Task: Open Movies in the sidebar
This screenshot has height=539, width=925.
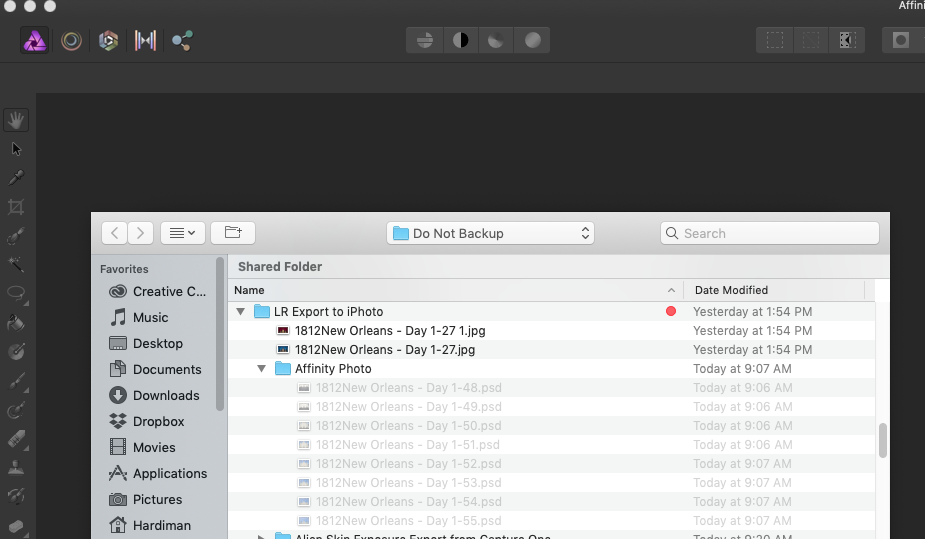Action: pyautogui.click(x=142, y=447)
